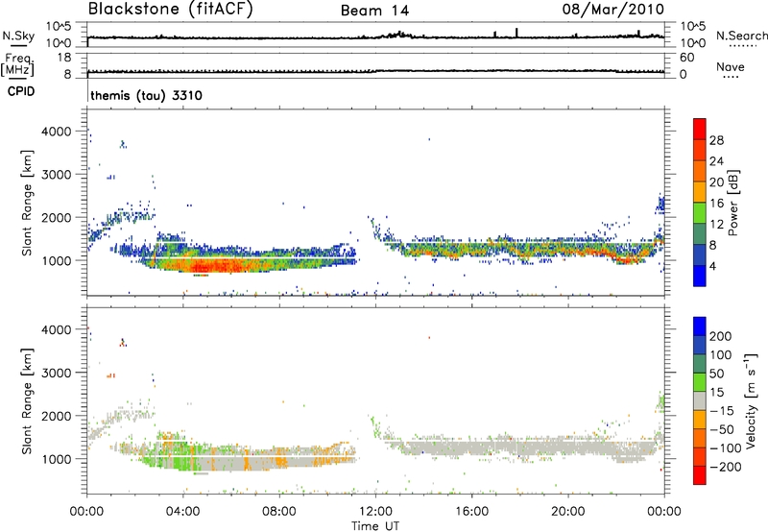Pick the light green Velocity segment between 15 and 50
This screenshot has width=768, height=532.
[x=700, y=382]
